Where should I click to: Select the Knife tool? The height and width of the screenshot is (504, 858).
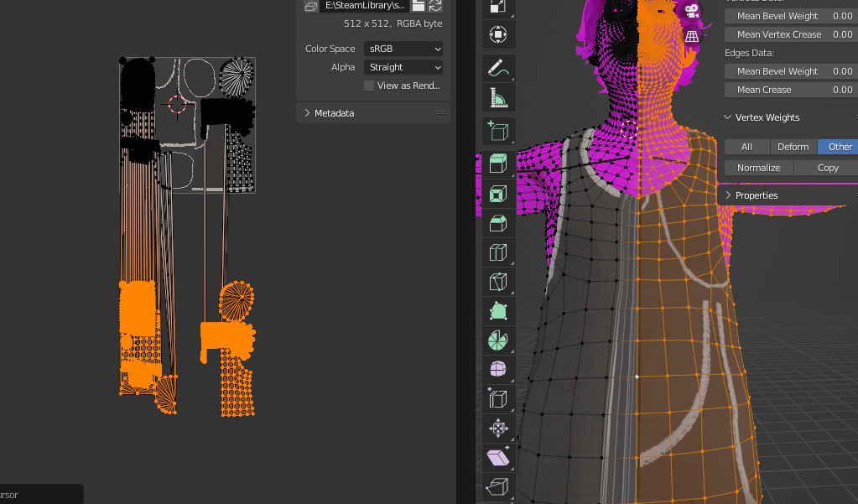[498, 282]
